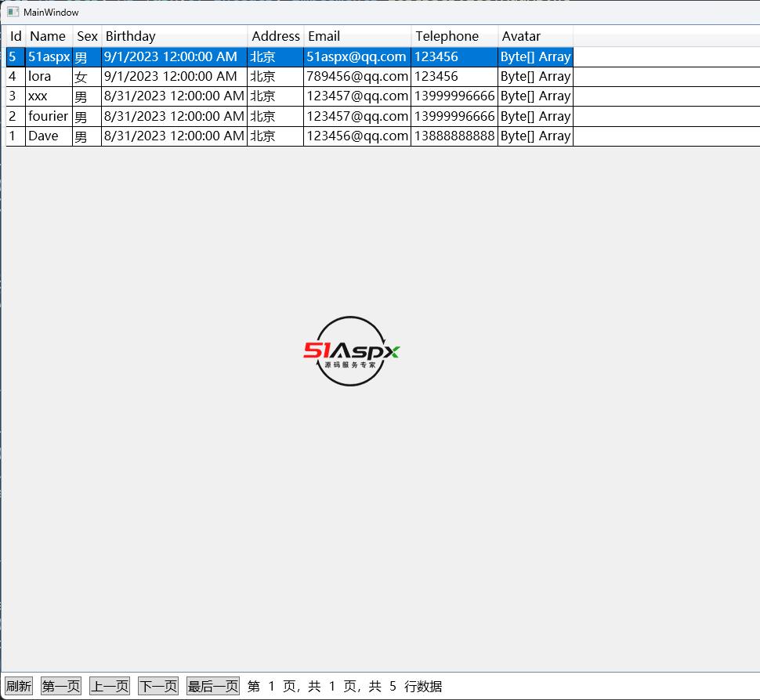Screen dimensions: 760x700
Task: Sort the table by Birthday header
Action: tap(174, 36)
